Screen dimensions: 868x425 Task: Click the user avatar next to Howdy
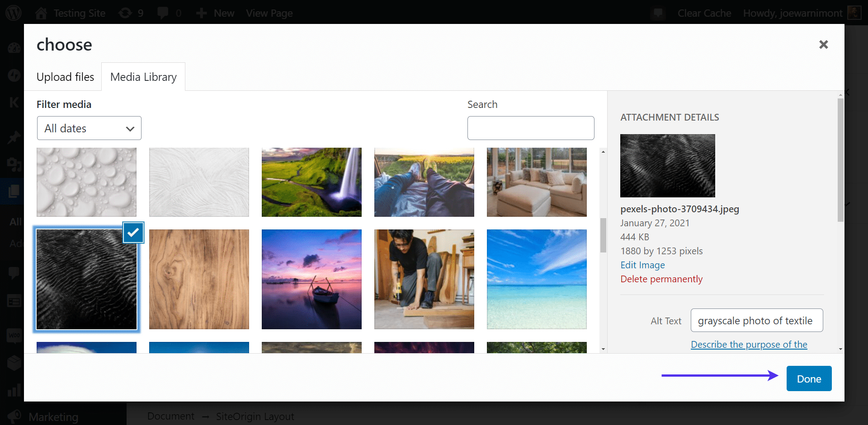(x=854, y=13)
